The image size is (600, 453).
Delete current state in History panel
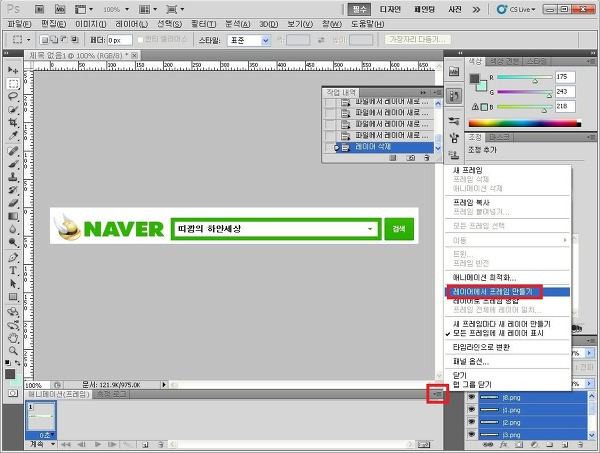(x=427, y=158)
